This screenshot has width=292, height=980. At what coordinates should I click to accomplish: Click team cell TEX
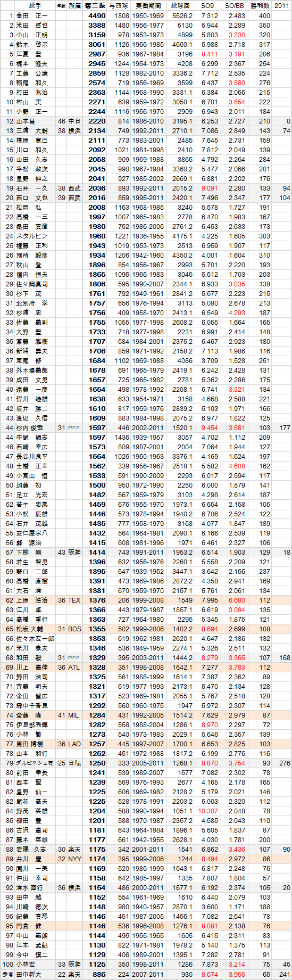(x=74, y=600)
